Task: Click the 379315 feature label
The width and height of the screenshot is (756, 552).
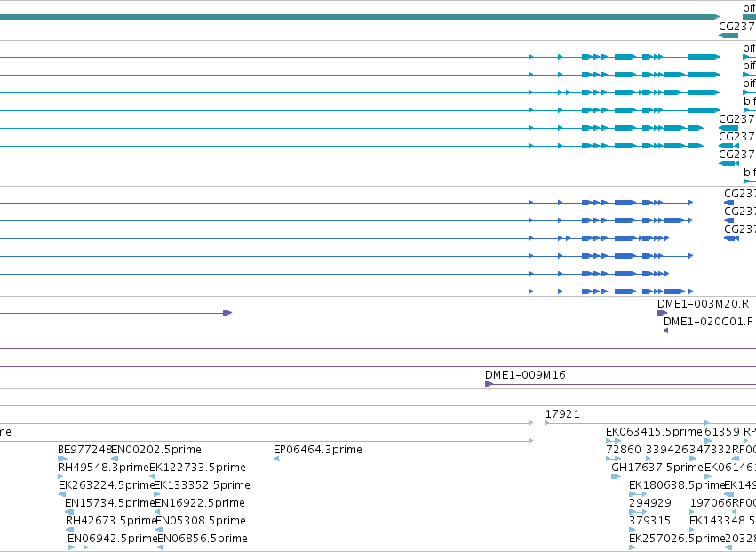Action: (649, 521)
